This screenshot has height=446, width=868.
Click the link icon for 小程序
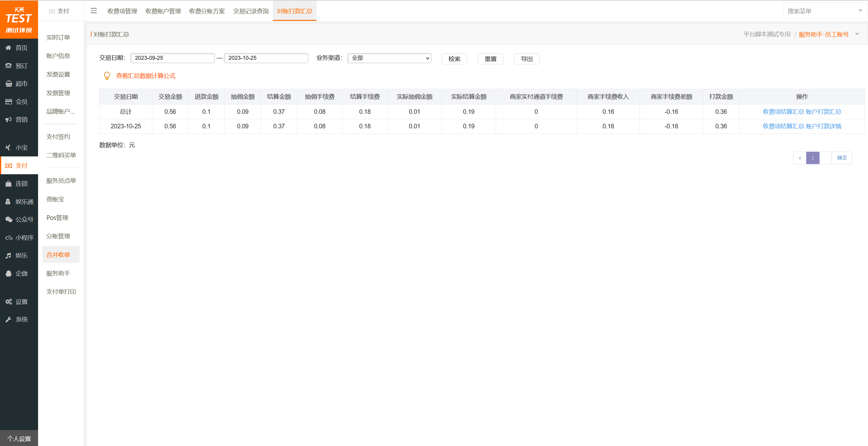click(x=8, y=238)
